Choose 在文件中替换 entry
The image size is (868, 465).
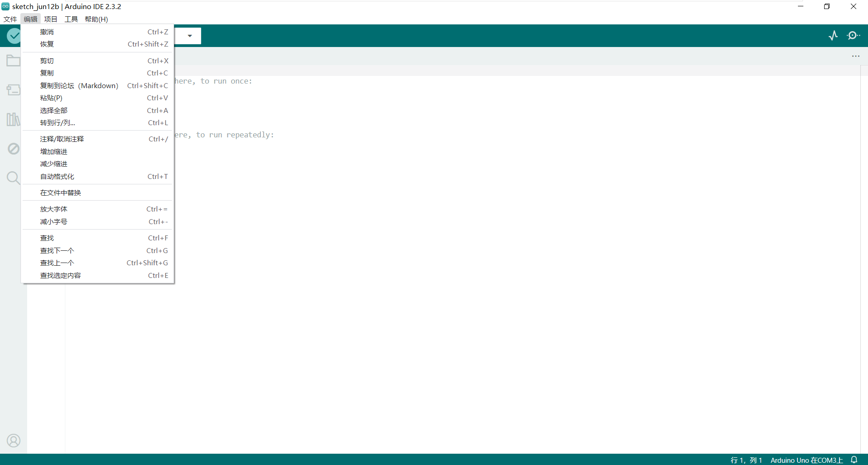(98, 193)
